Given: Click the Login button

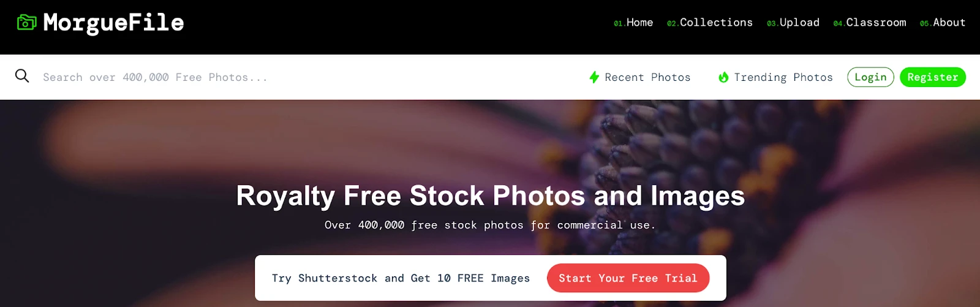Looking at the screenshot, I should (870, 77).
